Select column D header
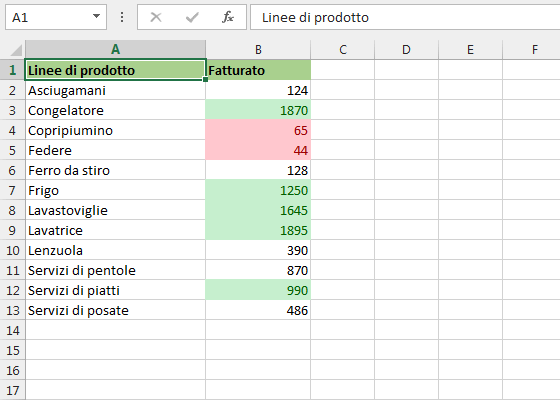Screen dimensions: 560x400 406,49
